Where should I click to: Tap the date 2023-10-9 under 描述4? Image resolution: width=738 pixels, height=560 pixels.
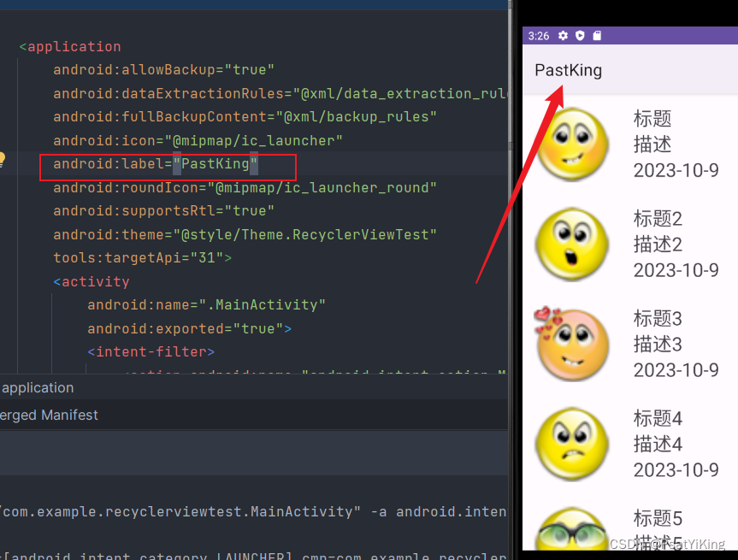point(676,469)
